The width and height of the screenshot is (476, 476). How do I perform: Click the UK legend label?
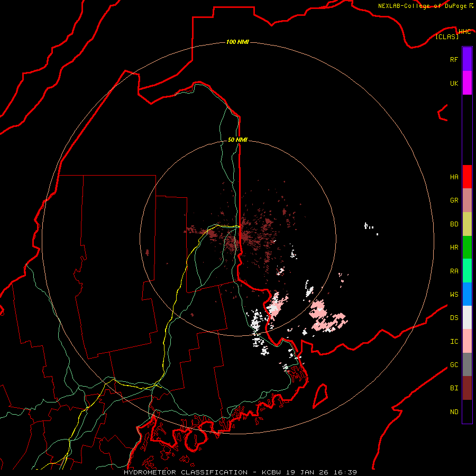pos(454,83)
